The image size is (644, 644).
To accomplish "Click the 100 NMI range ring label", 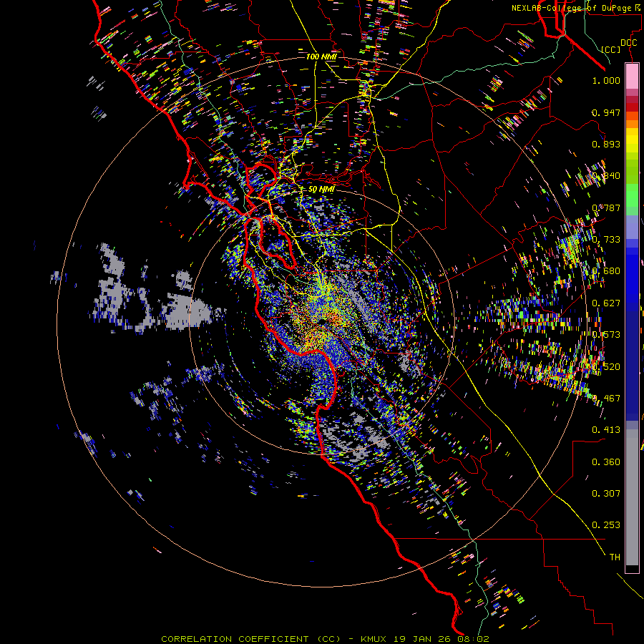I will [x=321, y=57].
